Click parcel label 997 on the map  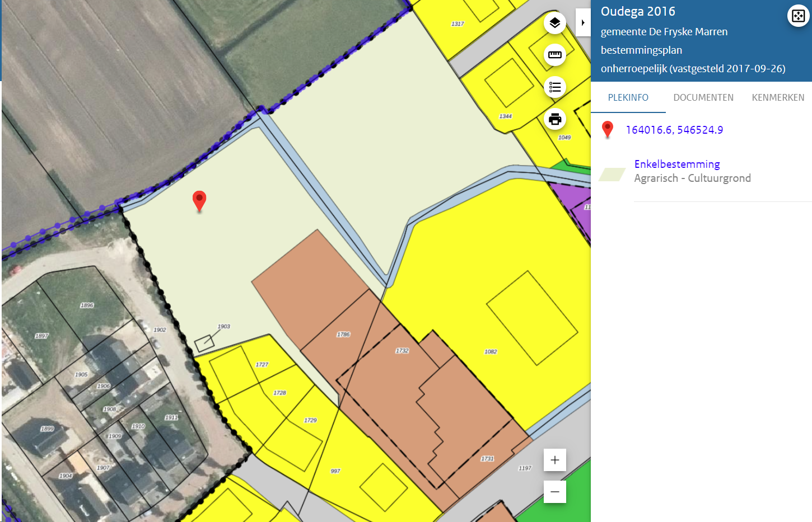(335, 471)
